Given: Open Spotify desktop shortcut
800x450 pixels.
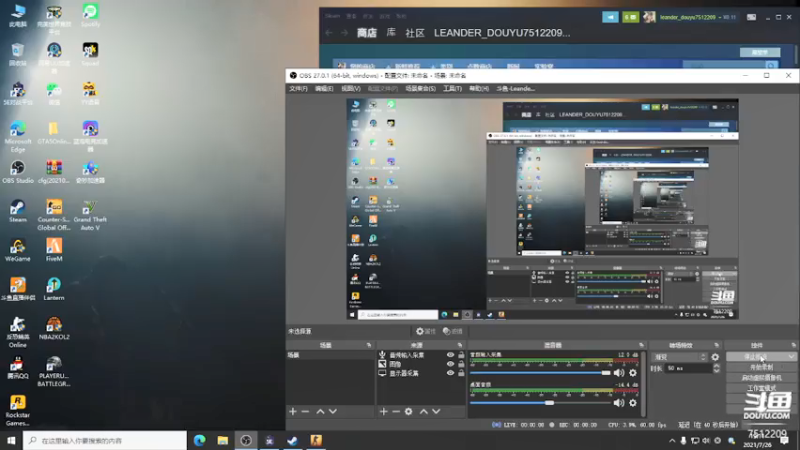Looking at the screenshot, I should [x=90, y=15].
